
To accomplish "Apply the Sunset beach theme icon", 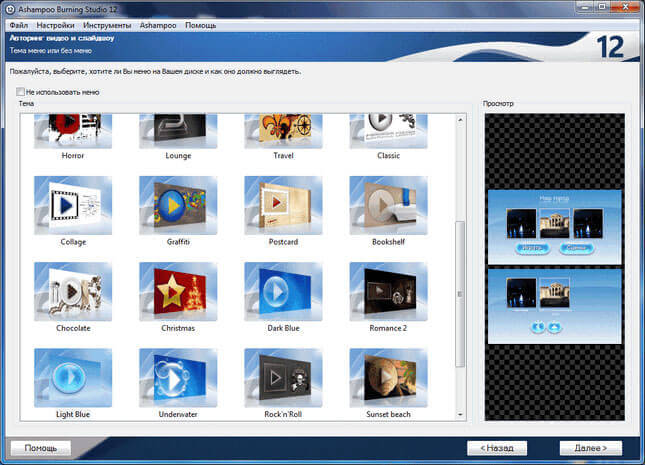I will pyautogui.click(x=388, y=378).
